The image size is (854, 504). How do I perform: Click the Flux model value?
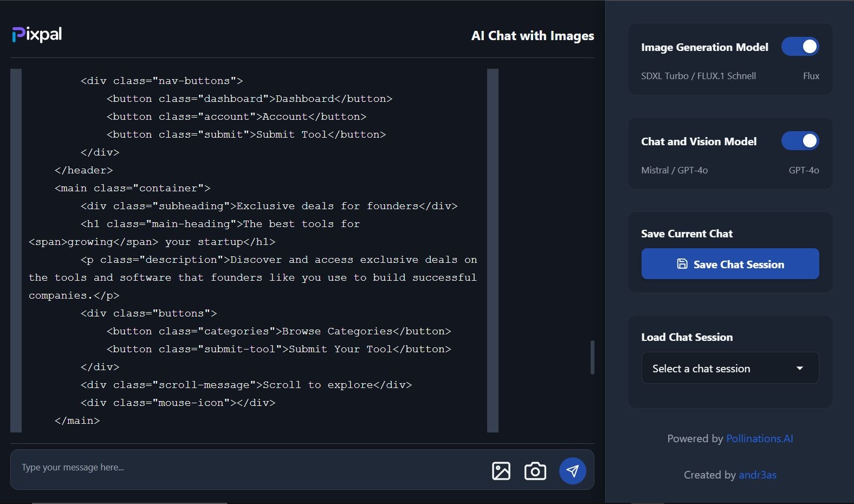coord(811,76)
